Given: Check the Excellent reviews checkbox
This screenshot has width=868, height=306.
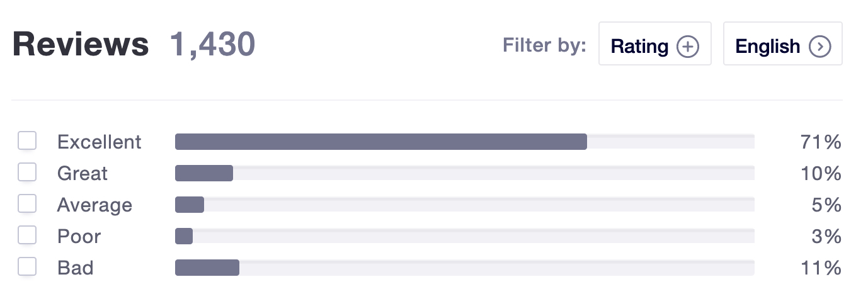Looking at the screenshot, I should tap(27, 141).
